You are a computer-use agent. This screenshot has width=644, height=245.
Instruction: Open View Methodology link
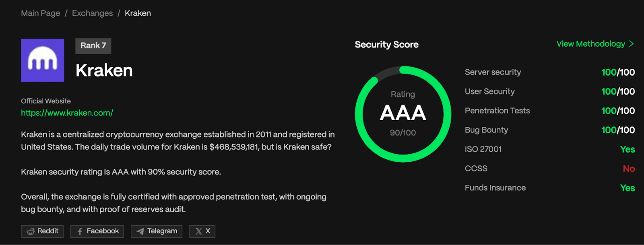[x=591, y=44]
